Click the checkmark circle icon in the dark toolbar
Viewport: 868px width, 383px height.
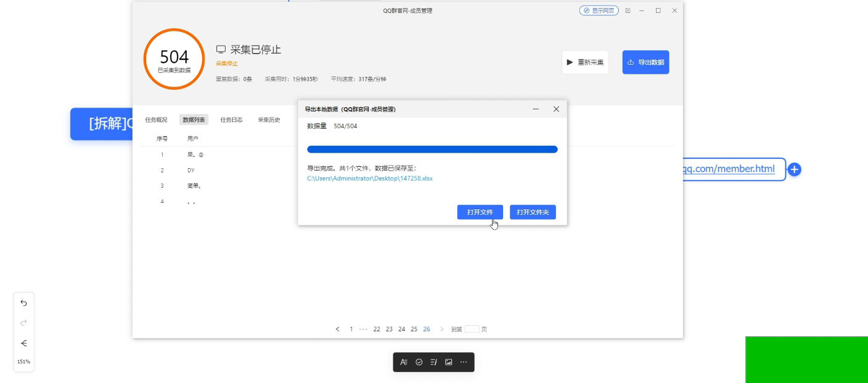pos(419,362)
